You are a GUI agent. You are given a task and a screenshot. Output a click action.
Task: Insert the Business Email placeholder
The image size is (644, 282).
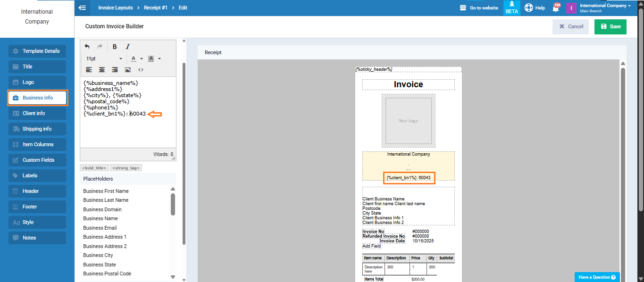[x=100, y=228]
